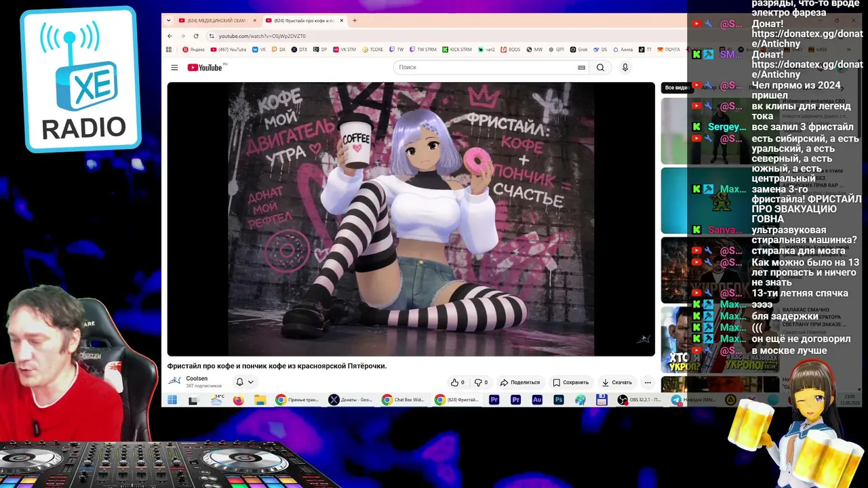Open the on-screen keyboard in search box
The height and width of the screenshot is (488, 868).
coord(581,67)
